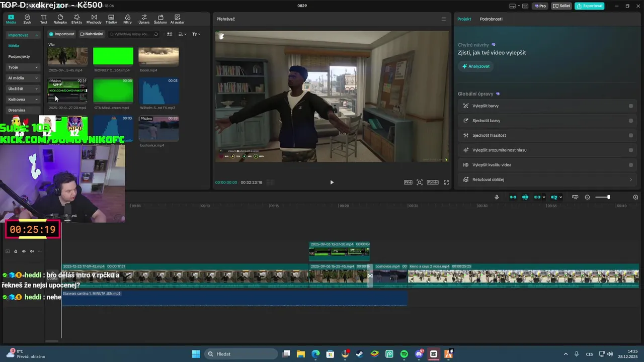Screen dimensions: 644x362
Task: Open Steam from the taskbar
Action: click(x=360, y=354)
